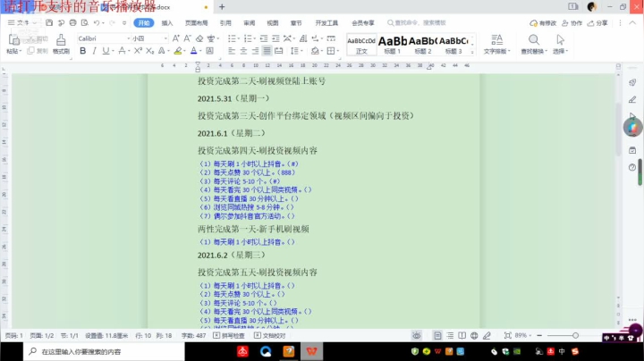Image resolution: width=644 pixels, height=361 pixels.
Task: Switch to reading layout view icon
Action: click(462, 336)
